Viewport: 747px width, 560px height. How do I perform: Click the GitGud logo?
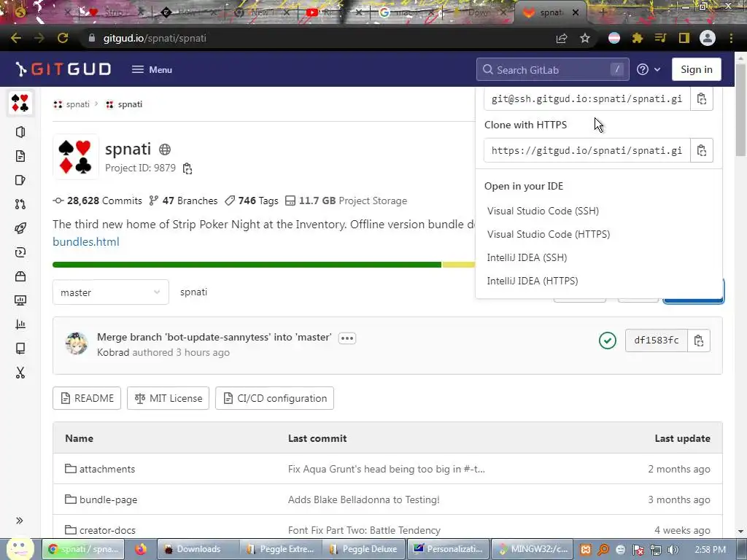[63, 69]
